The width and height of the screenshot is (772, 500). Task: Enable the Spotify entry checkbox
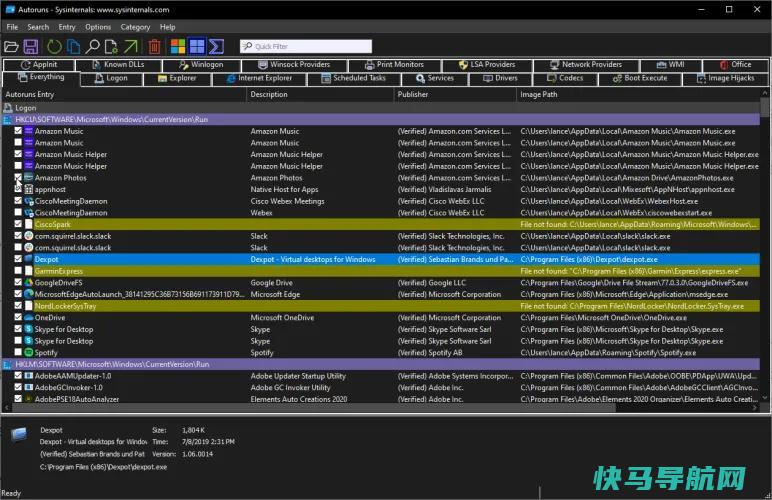pyautogui.click(x=18, y=352)
